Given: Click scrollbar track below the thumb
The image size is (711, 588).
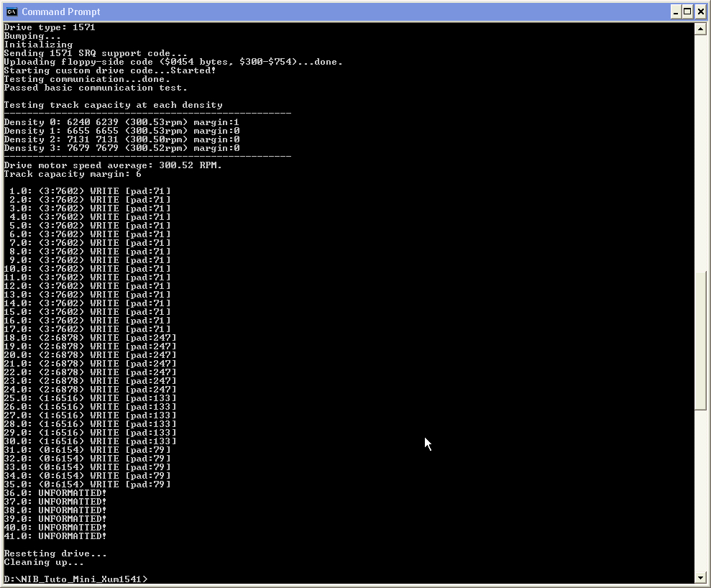Looking at the screenshot, I should tap(700, 490).
